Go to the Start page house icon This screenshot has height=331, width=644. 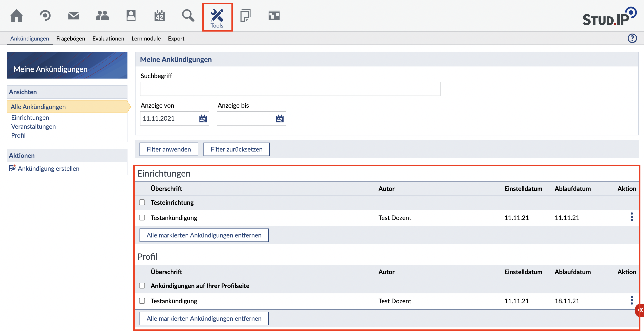17,15
